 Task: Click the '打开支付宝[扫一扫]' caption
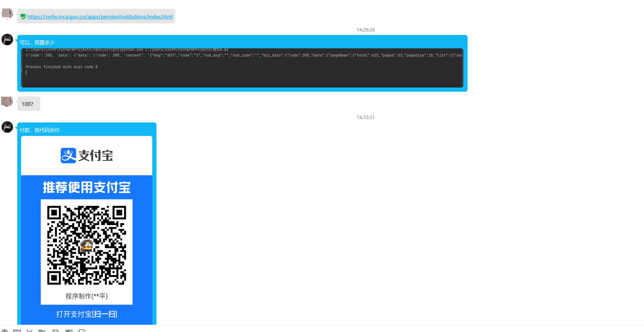(87, 314)
